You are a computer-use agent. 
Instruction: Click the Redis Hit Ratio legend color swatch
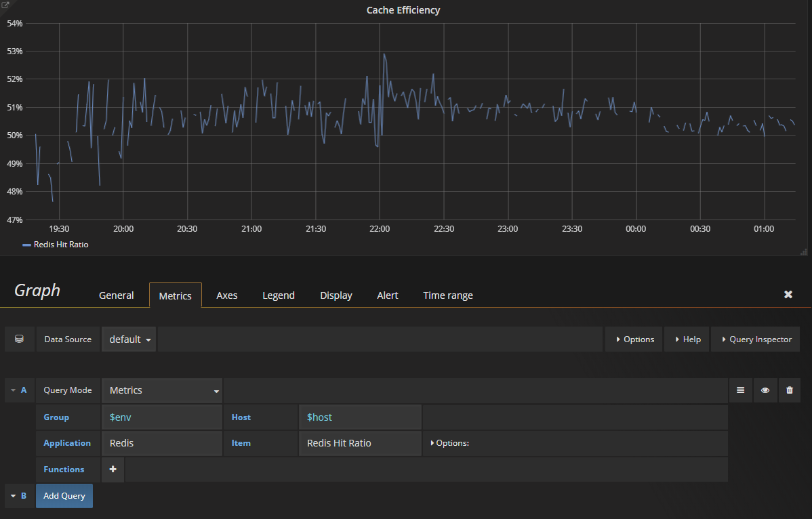pyautogui.click(x=26, y=245)
